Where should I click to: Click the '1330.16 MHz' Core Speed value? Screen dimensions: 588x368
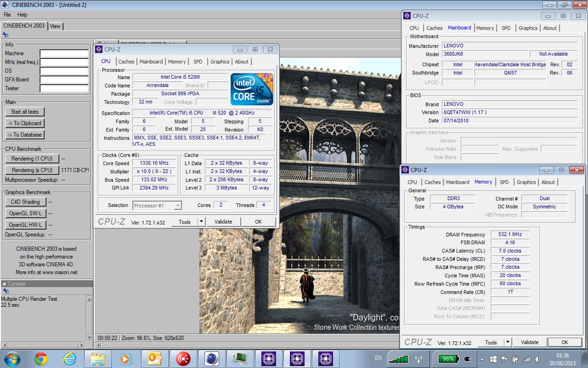click(155, 163)
